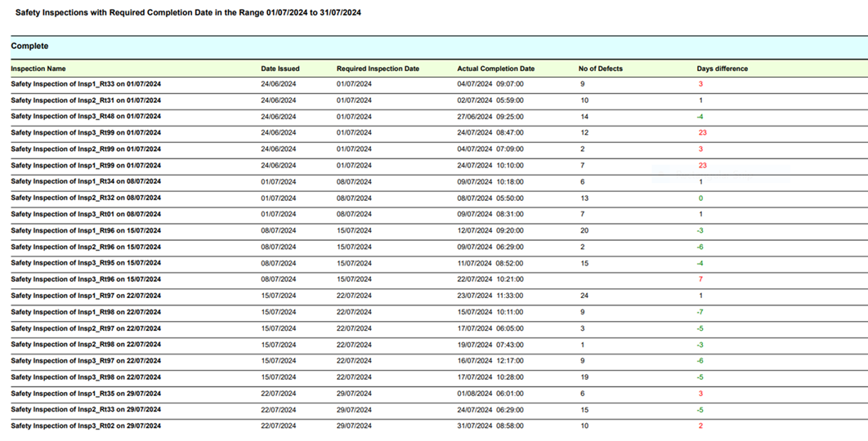Click completion date 27/06/2024 09:25:00

pos(490,117)
